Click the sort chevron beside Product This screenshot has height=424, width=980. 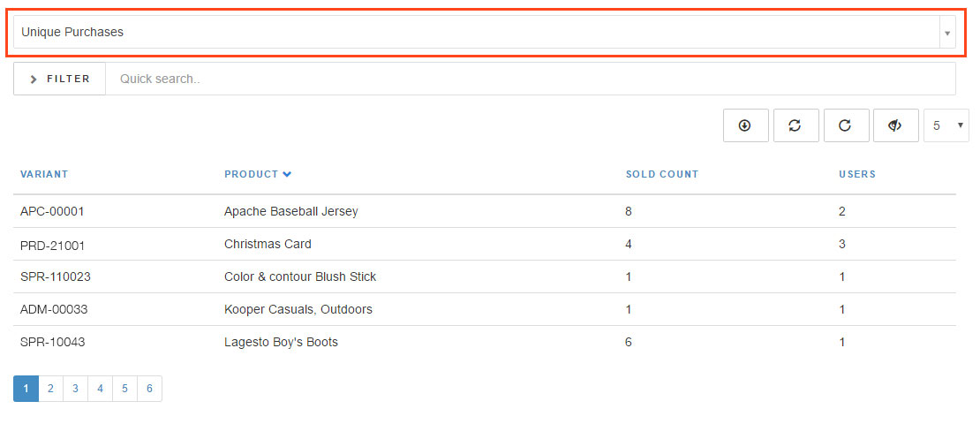pyautogui.click(x=287, y=175)
